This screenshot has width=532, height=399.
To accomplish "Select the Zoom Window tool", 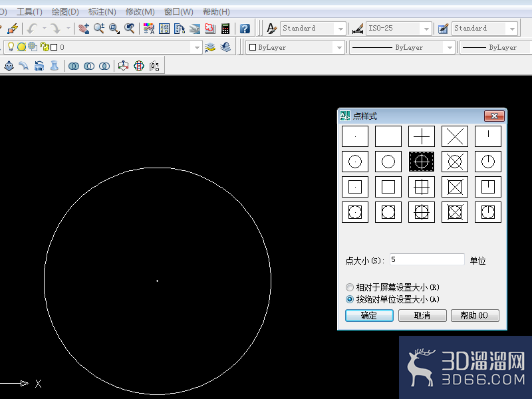I will (114, 28).
